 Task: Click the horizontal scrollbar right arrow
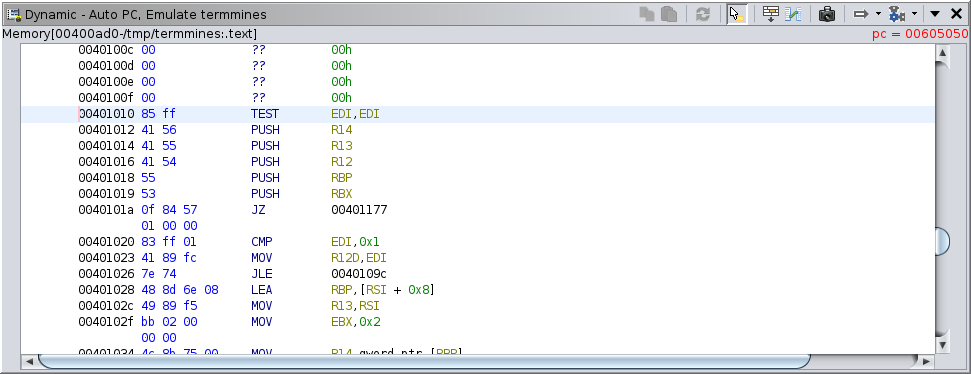[x=926, y=361]
